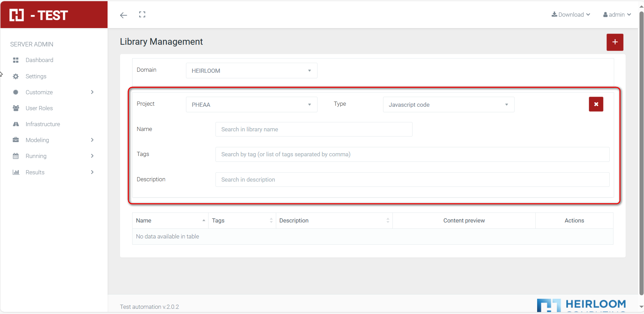Sort table by Name column
The image size is (644, 314).
(x=170, y=220)
